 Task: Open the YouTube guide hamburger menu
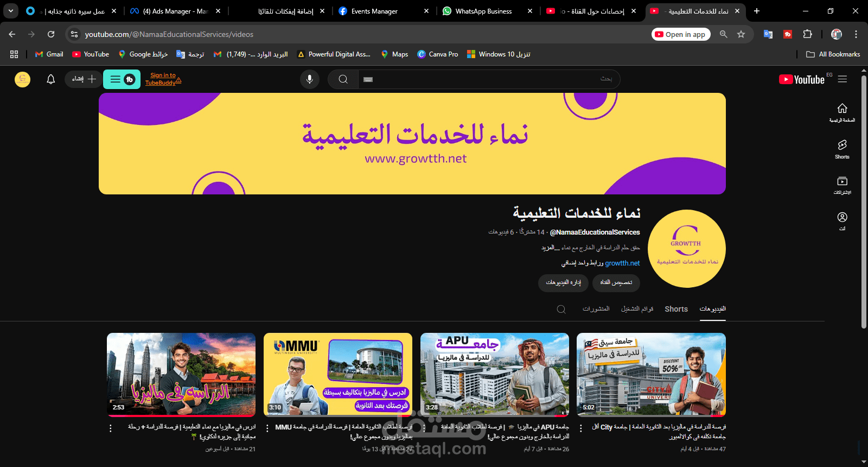click(x=843, y=79)
